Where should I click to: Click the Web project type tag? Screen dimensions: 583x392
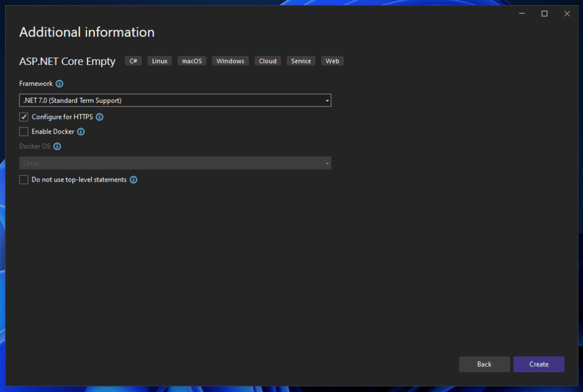pos(332,61)
